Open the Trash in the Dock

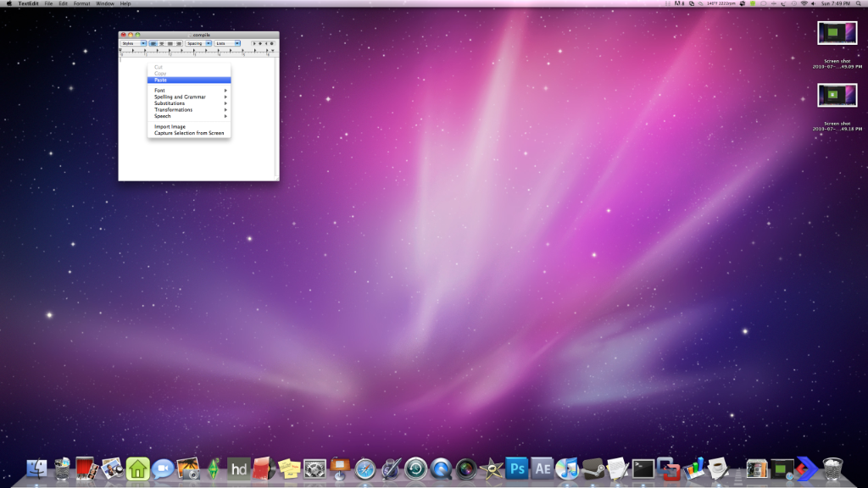(833, 468)
